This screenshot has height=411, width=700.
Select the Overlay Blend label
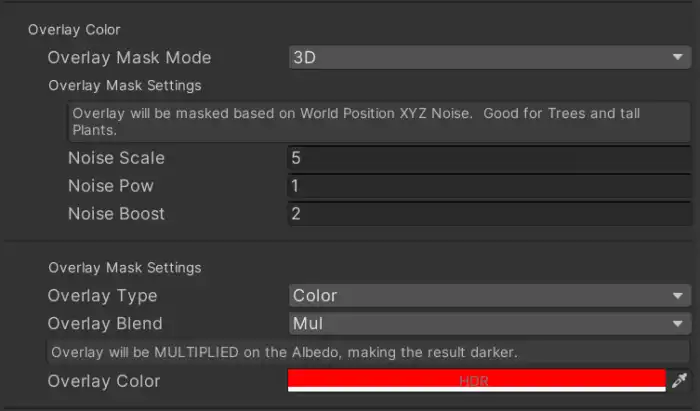(105, 324)
